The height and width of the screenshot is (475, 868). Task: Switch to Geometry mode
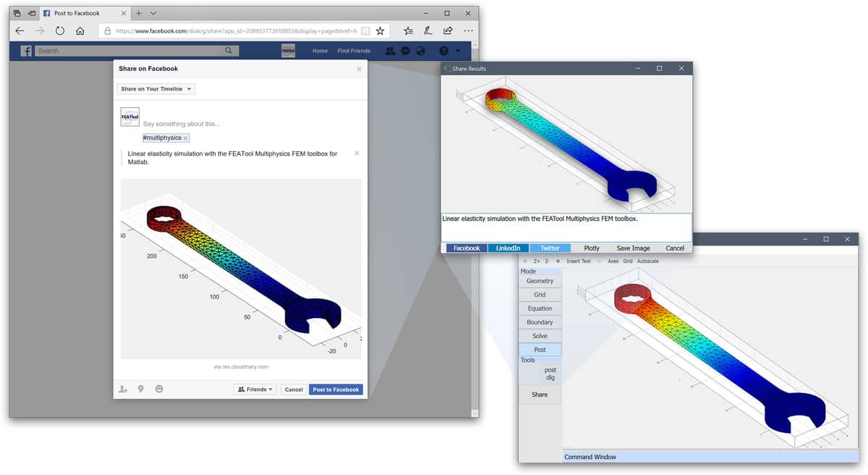540,281
